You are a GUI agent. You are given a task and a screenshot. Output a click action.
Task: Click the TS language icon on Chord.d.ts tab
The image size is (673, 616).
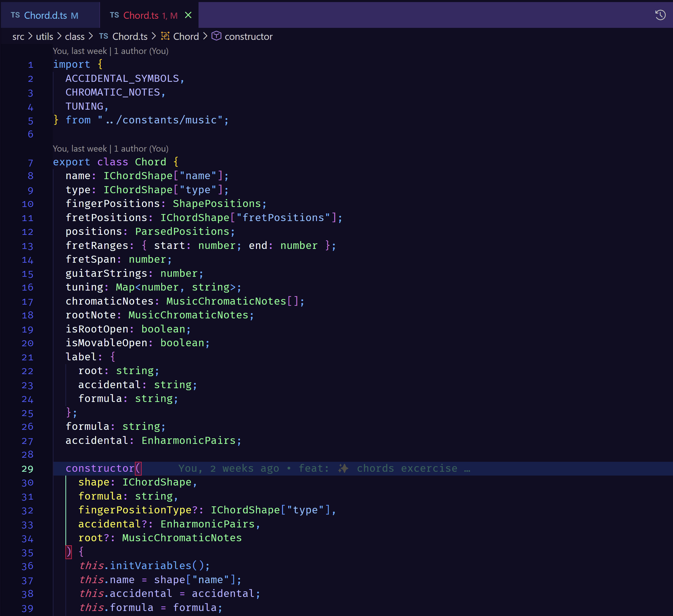coord(16,15)
